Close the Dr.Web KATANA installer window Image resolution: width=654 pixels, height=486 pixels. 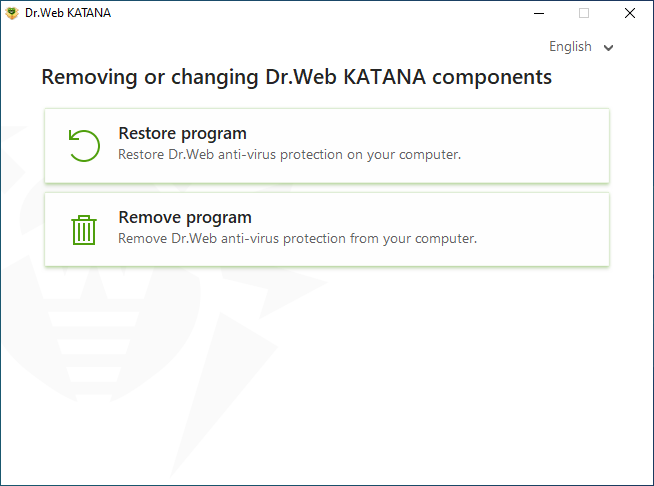[630, 13]
